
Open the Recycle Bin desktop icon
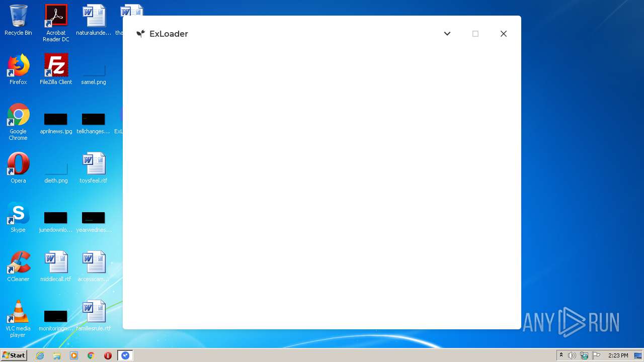(18, 20)
